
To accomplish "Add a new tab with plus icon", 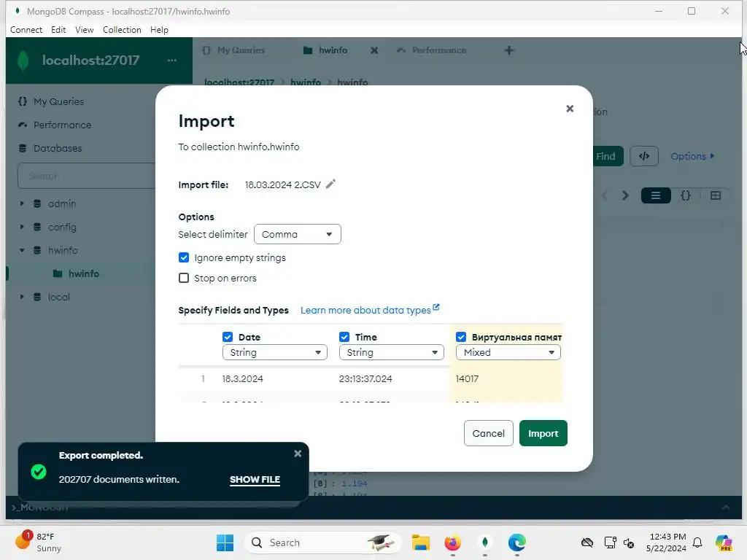I will (x=508, y=50).
